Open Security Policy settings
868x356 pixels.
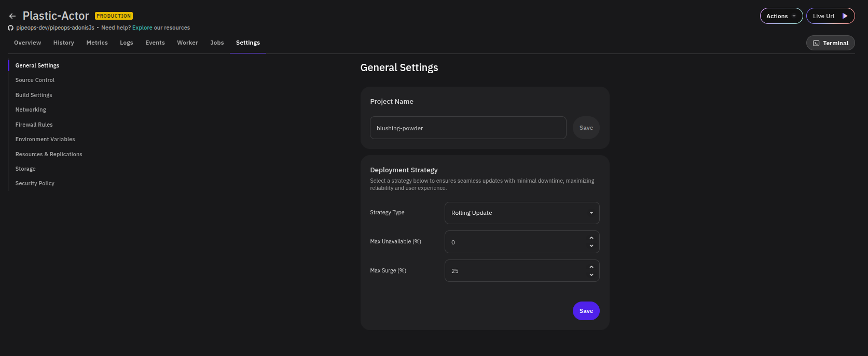coord(35,183)
